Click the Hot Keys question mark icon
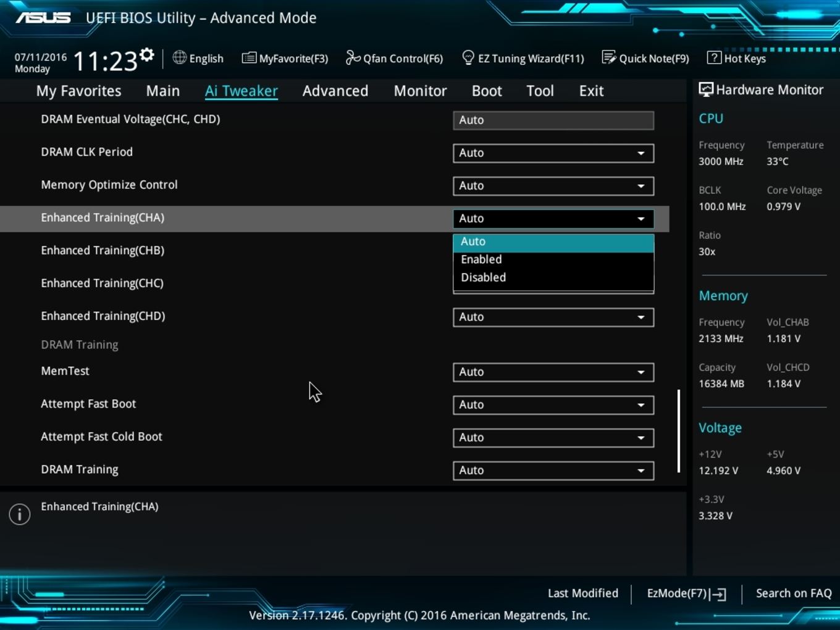 [714, 57]
